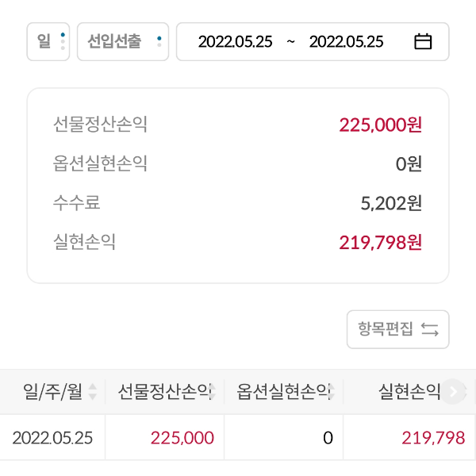Click the 219,798원 realized profit summary value
Viewport: 476px width, 476px height.
pos(380,242)
